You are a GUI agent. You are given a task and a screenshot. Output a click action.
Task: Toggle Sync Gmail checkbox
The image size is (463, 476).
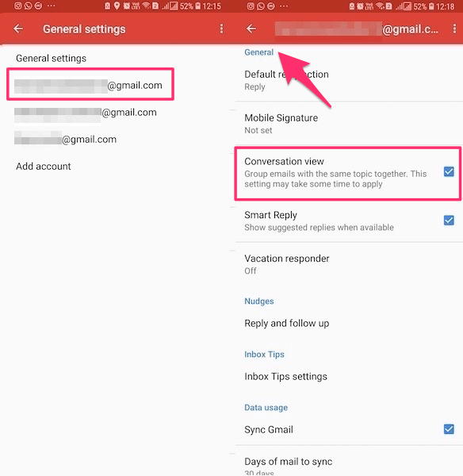(449, 429)
